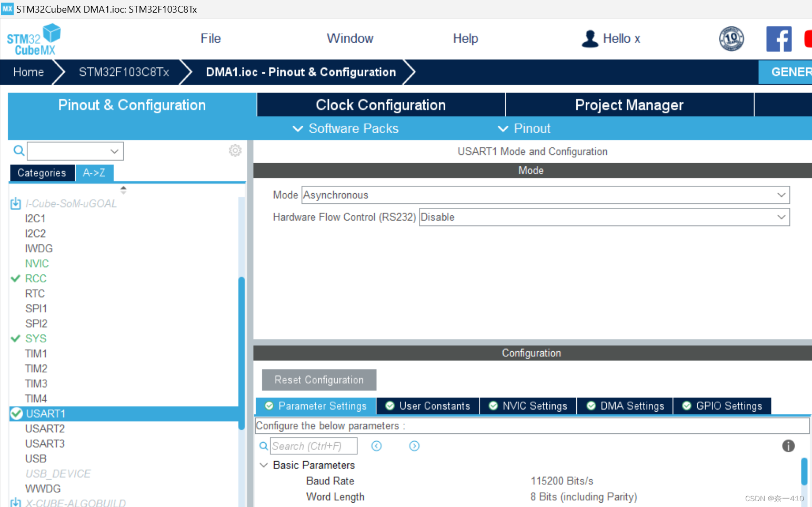Open the Parameter Settings tab
Image resolution: width=812 pixels, height=507 pixels.
pyautogui.click(x=316, y=406)
